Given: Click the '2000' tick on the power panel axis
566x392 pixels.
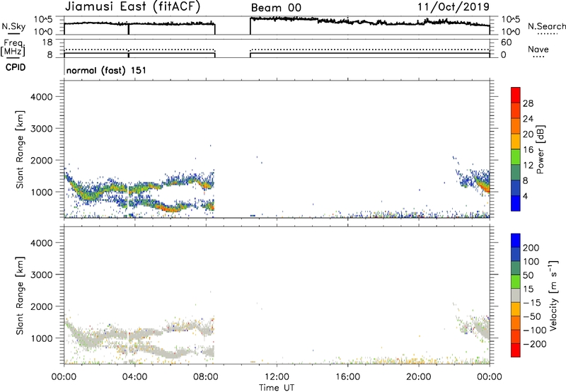Looking at the screenshot, I should (41, 160).
